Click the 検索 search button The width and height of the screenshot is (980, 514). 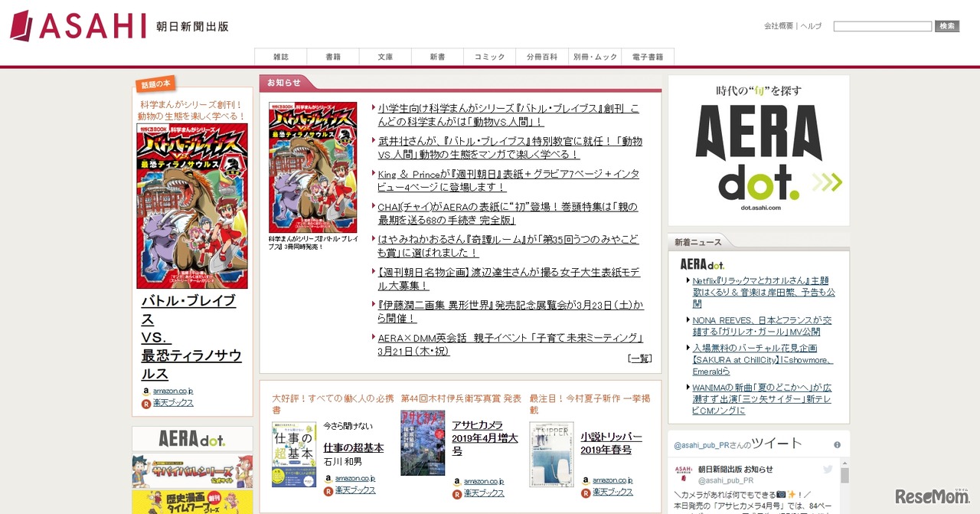(947, 26)
